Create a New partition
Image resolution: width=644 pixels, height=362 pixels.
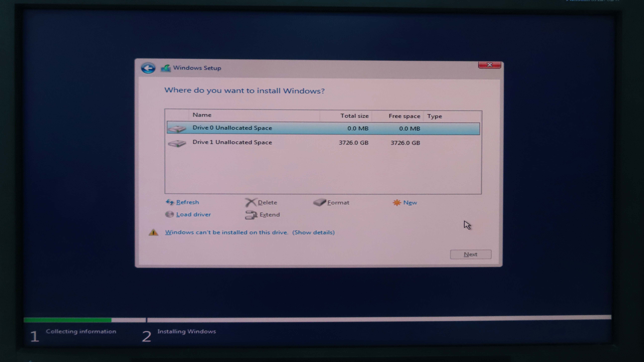click(x=410, y=203)
